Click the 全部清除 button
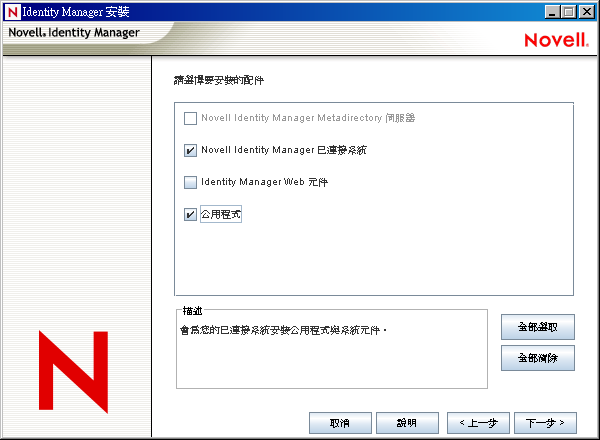This screenshot has width=600, height=440. [538, 358]
